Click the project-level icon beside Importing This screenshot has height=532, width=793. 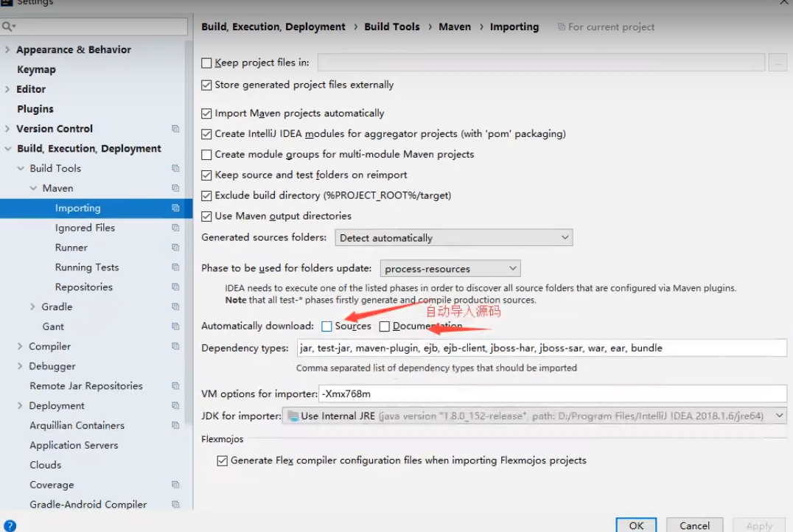(175, 208)
